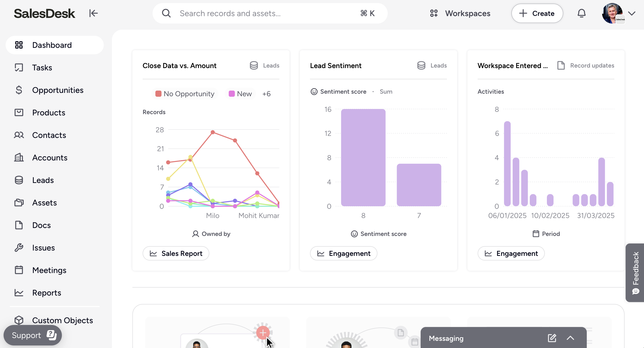This screenshot has height=348, width=644.
Task: Open the profile menu dropdown arrow
Action: [x=632, y=13]
